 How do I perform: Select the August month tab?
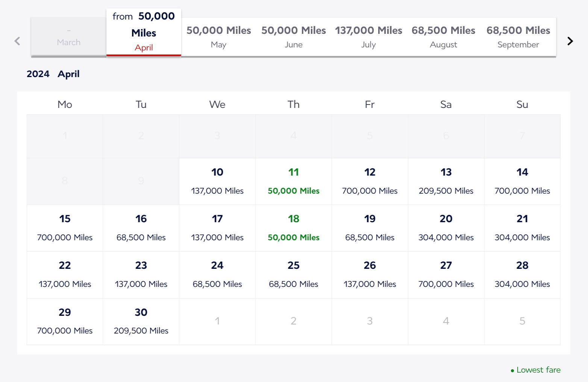click(x=443, y=37)
